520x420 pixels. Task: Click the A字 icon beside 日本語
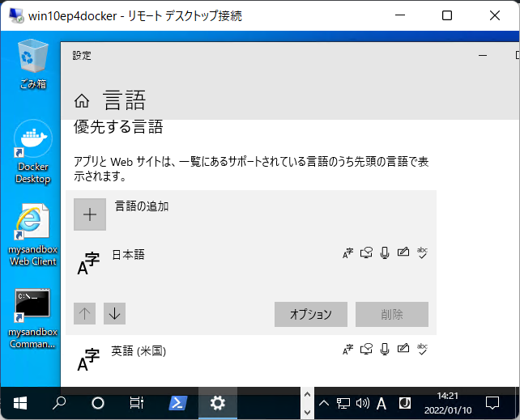tap(88, 264)
